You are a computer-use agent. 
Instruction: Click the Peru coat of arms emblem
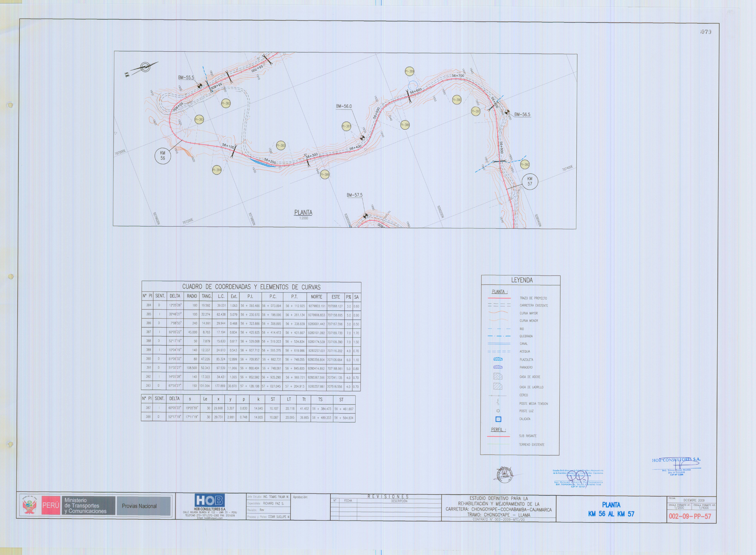(30, 506)
